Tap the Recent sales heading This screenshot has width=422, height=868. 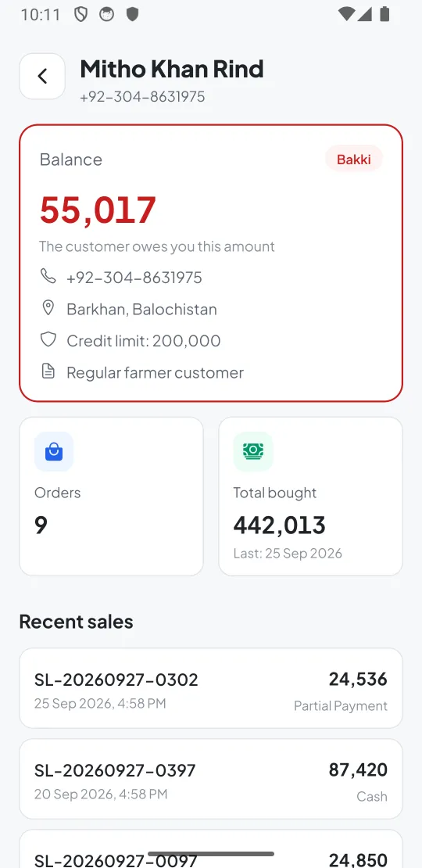[x=77, y=622]
